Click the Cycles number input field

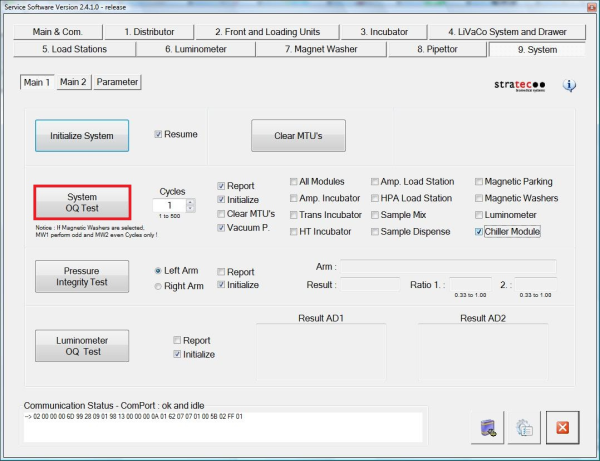click(170, 205)
